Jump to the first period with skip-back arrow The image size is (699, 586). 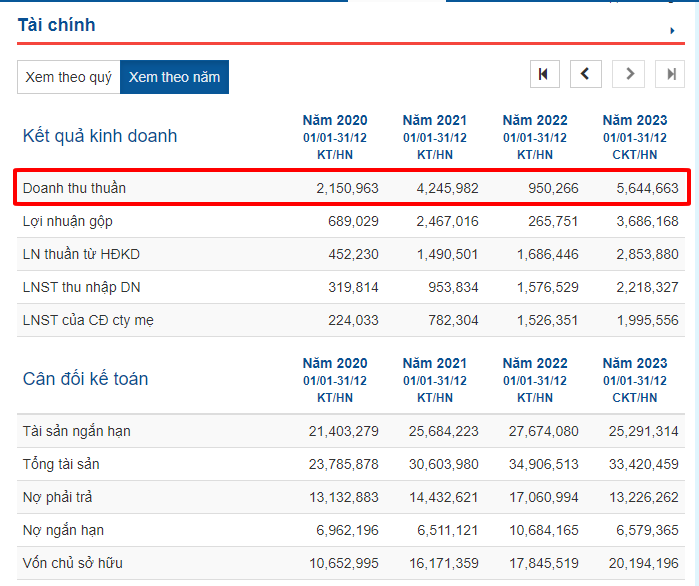543,74
